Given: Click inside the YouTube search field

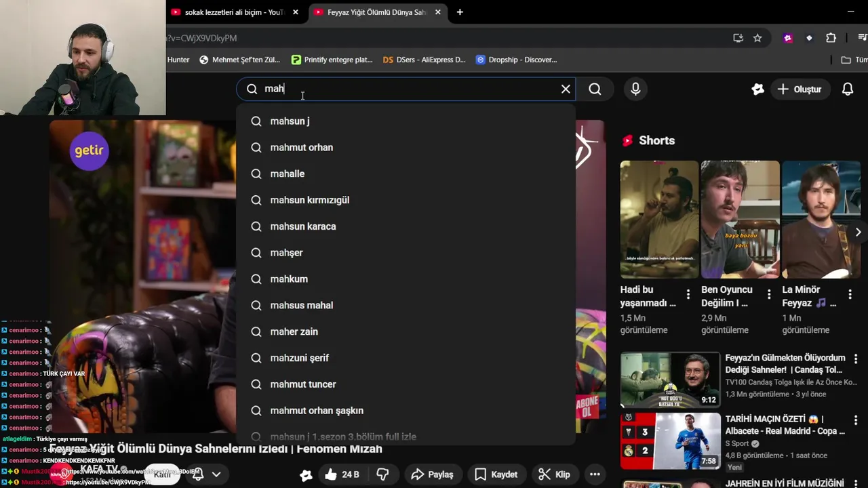Looking at the screenshot, I should (407, 89).
